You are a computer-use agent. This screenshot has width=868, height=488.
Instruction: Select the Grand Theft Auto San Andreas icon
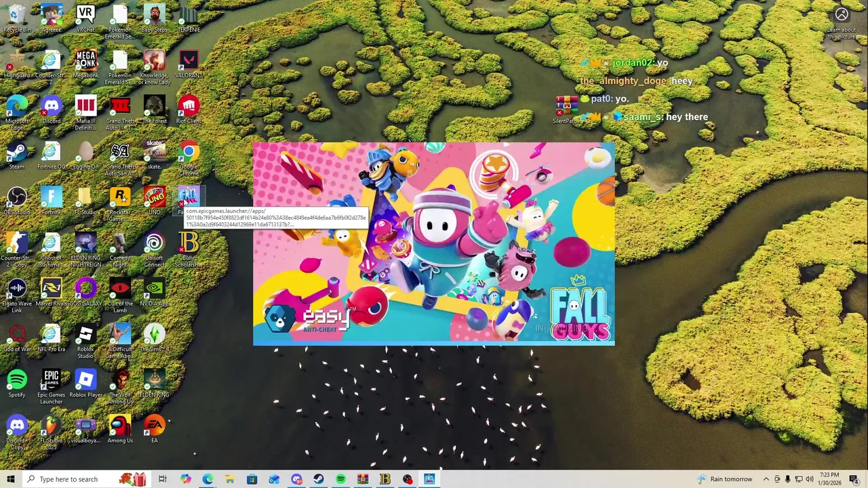pos(120,159)
